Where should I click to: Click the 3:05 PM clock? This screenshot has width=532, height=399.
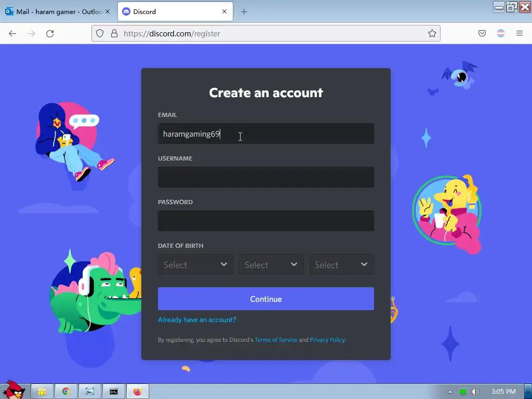(x=503, y=392)
